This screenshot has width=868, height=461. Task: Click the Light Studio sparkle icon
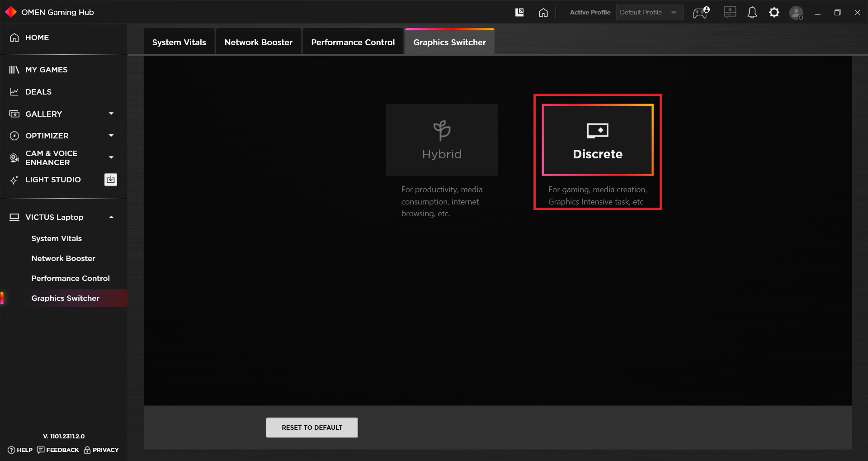[14, 180]
